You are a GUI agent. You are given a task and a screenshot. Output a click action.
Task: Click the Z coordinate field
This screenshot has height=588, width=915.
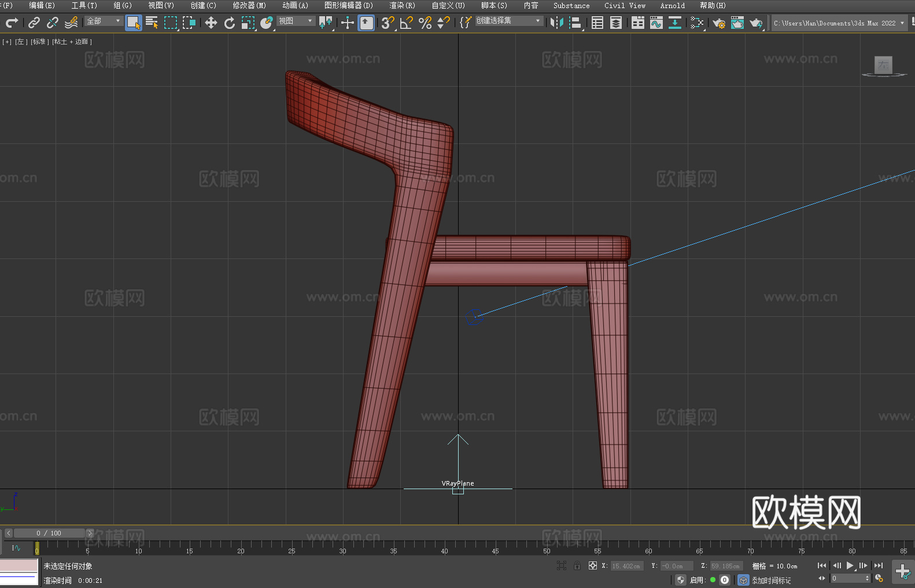pyautogui.click(x=726, y=566)
